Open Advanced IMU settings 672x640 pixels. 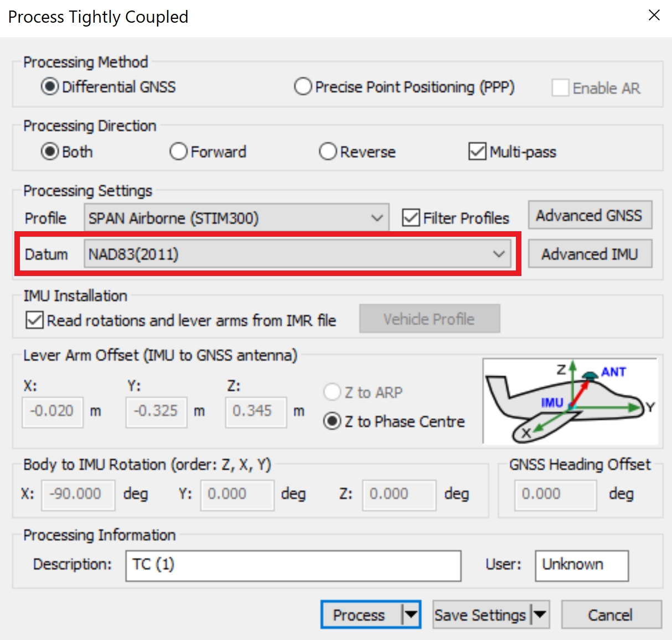[590, 254]
